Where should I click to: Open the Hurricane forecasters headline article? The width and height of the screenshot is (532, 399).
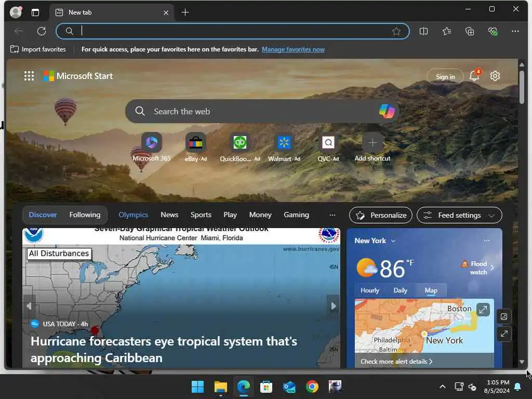(x=164, y=350)
